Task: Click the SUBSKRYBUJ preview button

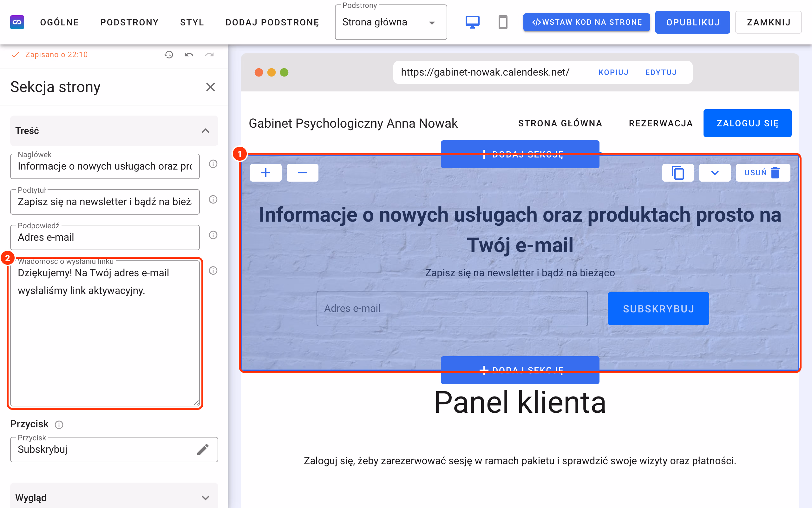Action: [658, 308]
